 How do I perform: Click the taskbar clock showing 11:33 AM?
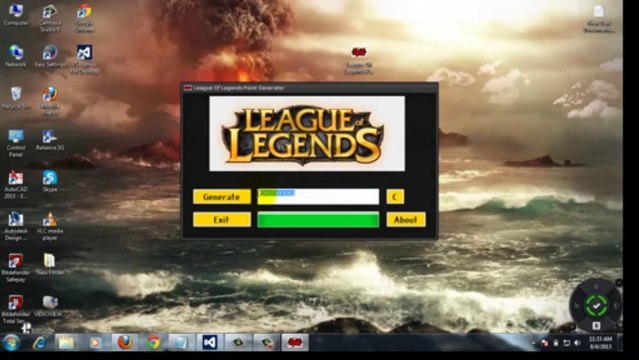[600, 343]
